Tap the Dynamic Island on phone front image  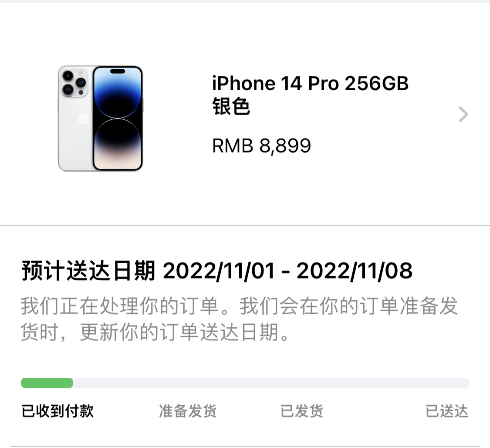tap(118, 71)
